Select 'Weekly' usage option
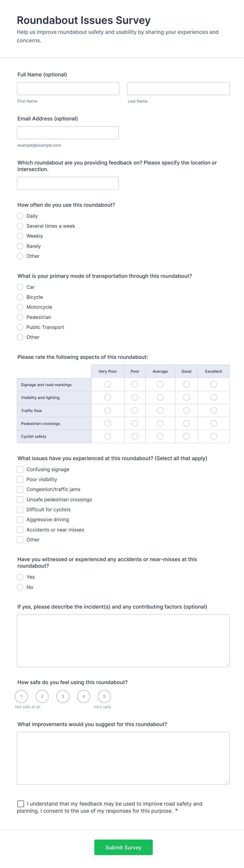 click(20, 236)
